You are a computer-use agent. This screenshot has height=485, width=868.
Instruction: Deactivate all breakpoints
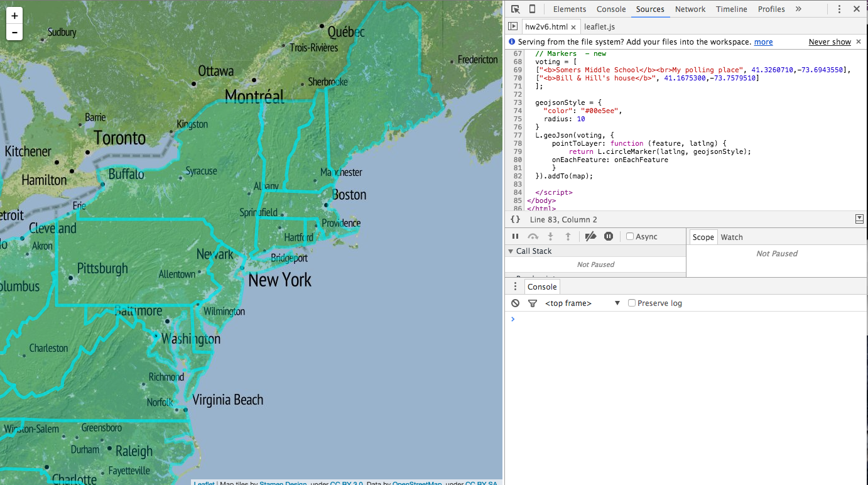[590, 237]
